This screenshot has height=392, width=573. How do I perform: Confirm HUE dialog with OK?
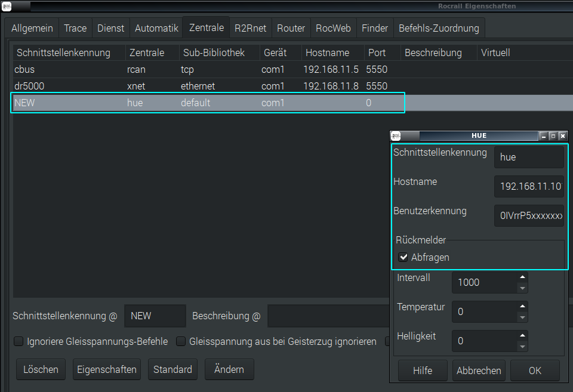click(535, 371)
